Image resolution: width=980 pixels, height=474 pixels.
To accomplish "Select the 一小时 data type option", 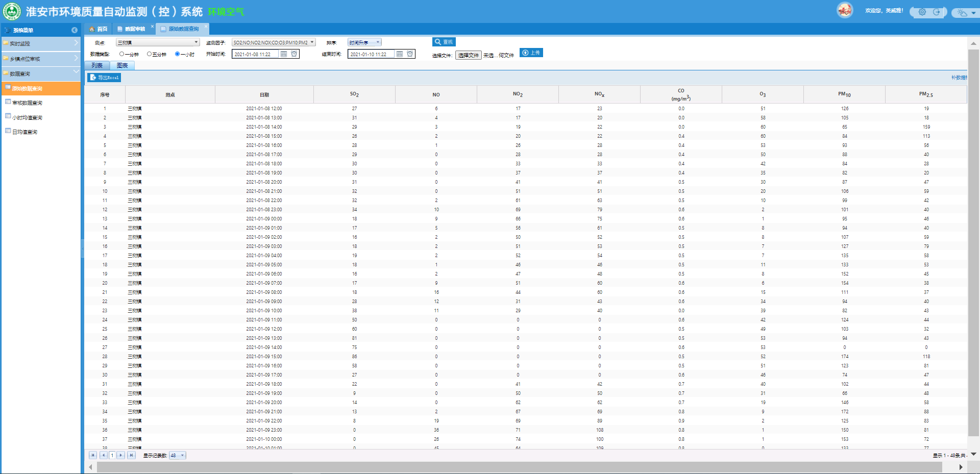I will [178, 54].
